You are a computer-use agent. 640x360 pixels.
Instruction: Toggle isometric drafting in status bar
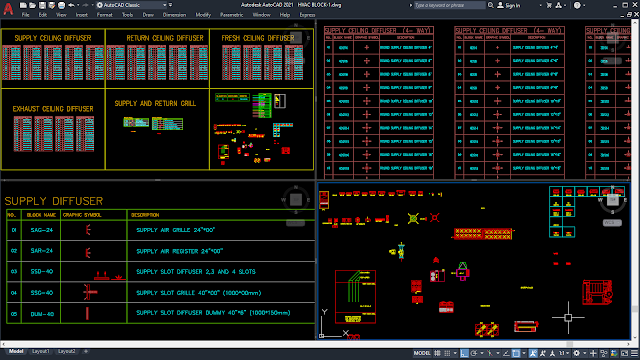(x=490, y=353)
